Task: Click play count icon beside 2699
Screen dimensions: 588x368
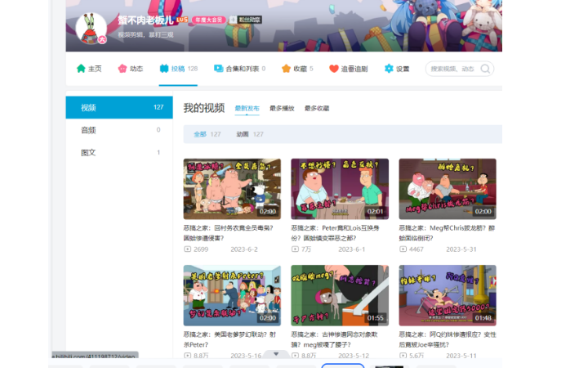Action: tap(187, 249)
